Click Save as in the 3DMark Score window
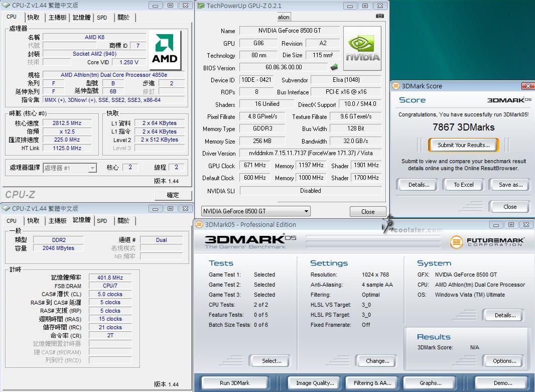Viewport: 535px width, 392px height. pos(510,185)
